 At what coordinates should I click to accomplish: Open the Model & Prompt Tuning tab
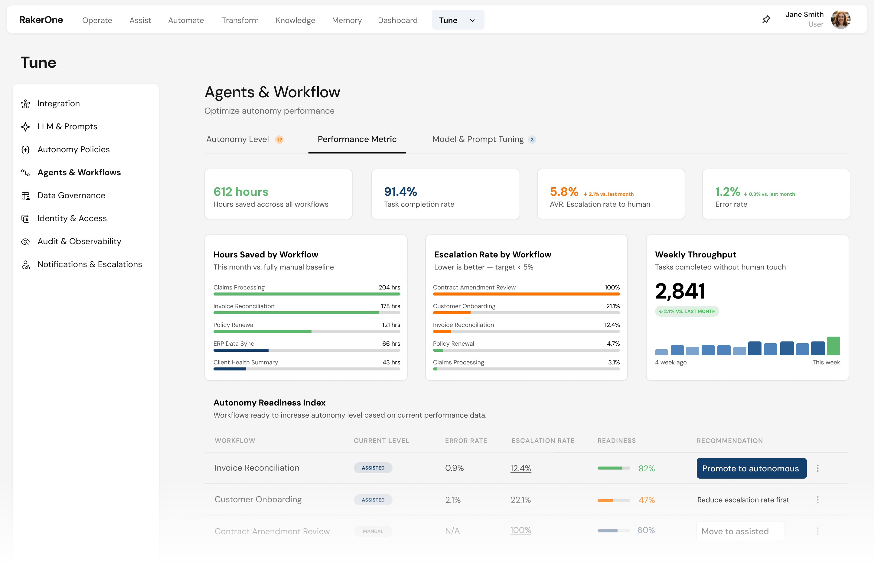[x=478, y=139]
